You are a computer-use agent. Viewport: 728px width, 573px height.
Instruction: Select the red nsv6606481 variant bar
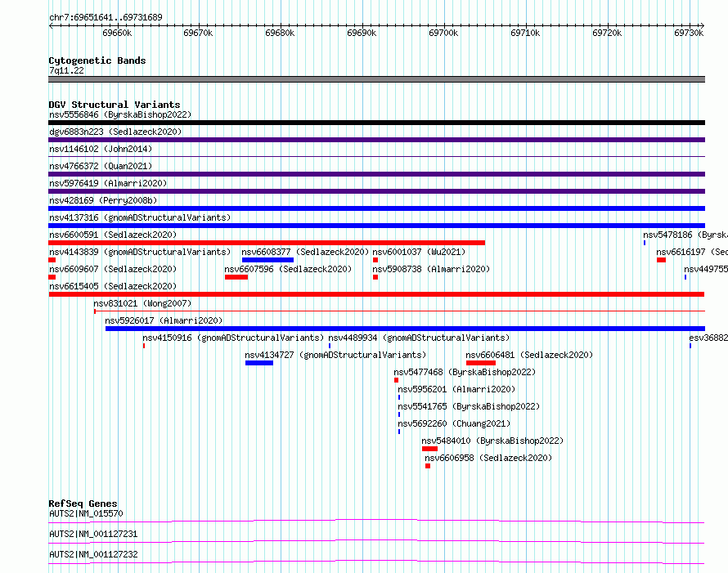(x=481, y=363)
